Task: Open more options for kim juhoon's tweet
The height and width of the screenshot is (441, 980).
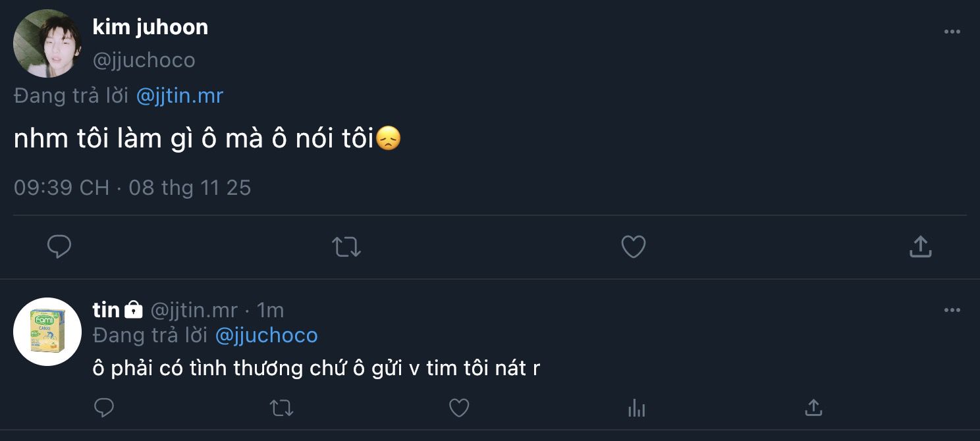Action: click(952, 32)
